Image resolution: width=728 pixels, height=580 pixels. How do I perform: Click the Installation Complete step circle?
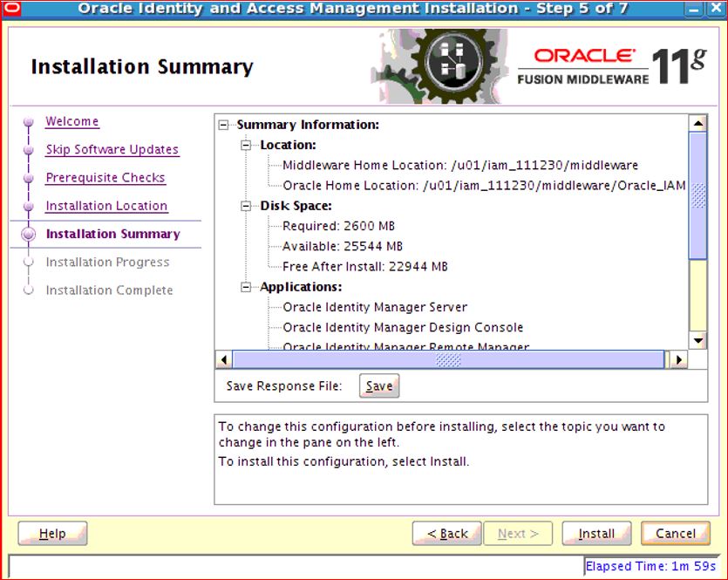coord(28,290)
